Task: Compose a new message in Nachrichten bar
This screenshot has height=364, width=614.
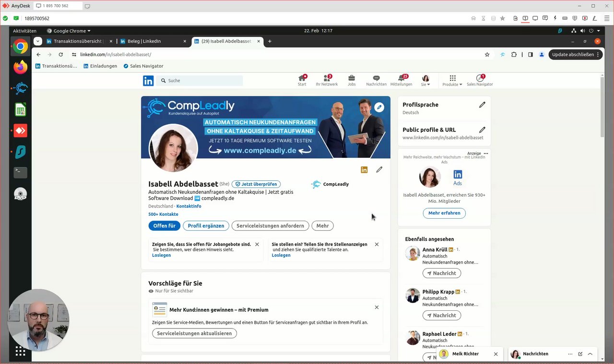Action: pos(580,354)
